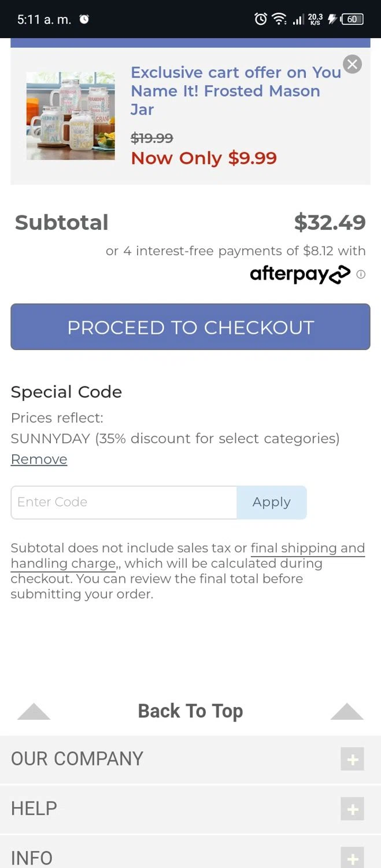This screenshot has width=381, height=868.
Task: Tap the left Back To Top arrow
Action: (34, 711)
